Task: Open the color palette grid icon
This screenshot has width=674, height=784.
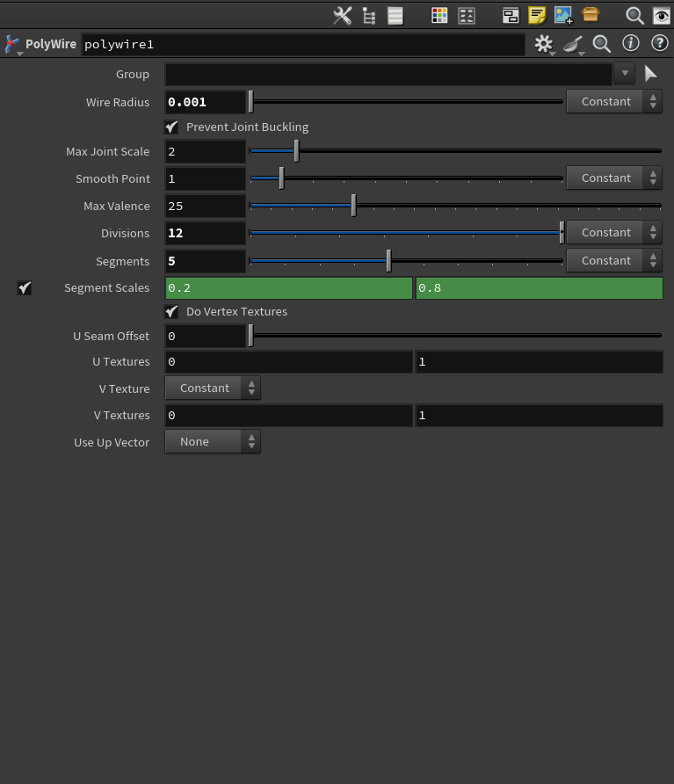Action: pyautogui.click(x=439, y=16)
